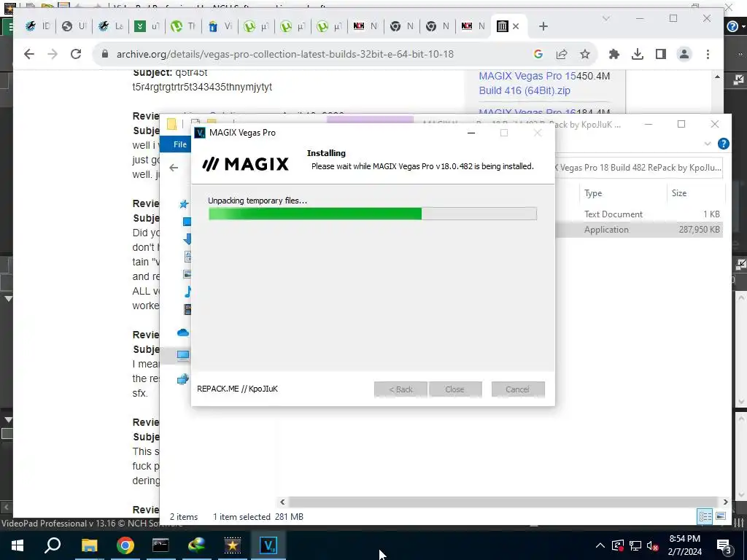Click the Google icon in address bar
Image resolution: width=747 pixels, height=560 pixels.
(x=538, y=54)
